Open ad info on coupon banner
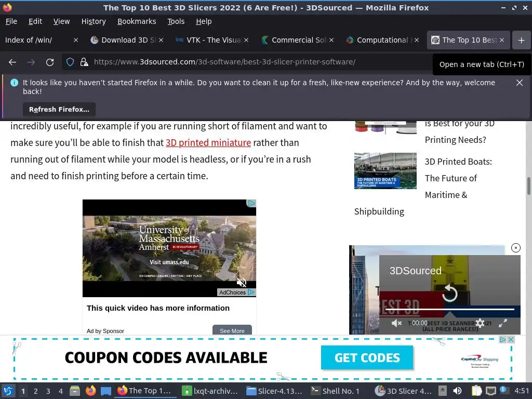The height and width of the screenshot is (399, 532). 503,340
